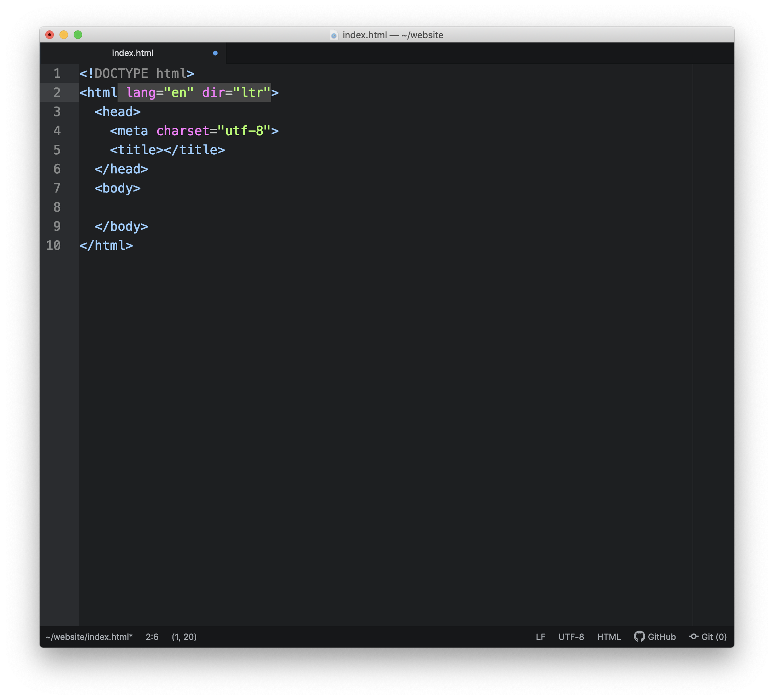Open the LF line ending selector
Image resolution: width=774 pixels, height=700 pixels.
coord(540,637)
